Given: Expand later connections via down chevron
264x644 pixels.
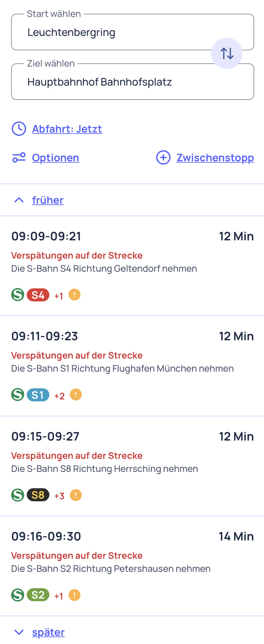Looking at the screenshot, I should click(x=19, y=633).
